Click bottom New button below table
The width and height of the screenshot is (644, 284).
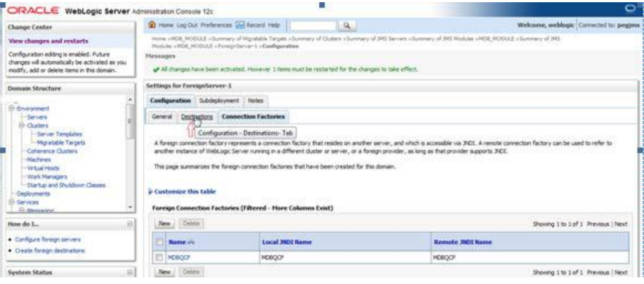click(164, 272)
